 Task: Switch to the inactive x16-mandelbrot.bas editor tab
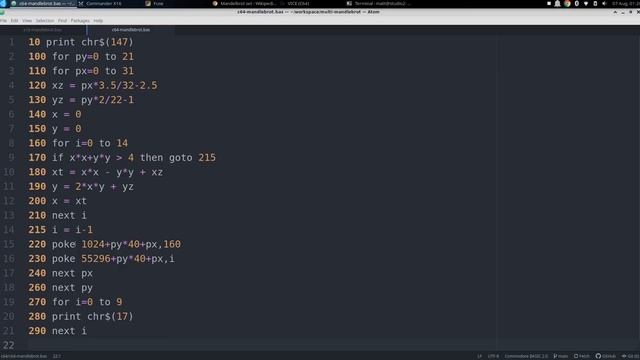pyautogui.click(x=43, y=30)
